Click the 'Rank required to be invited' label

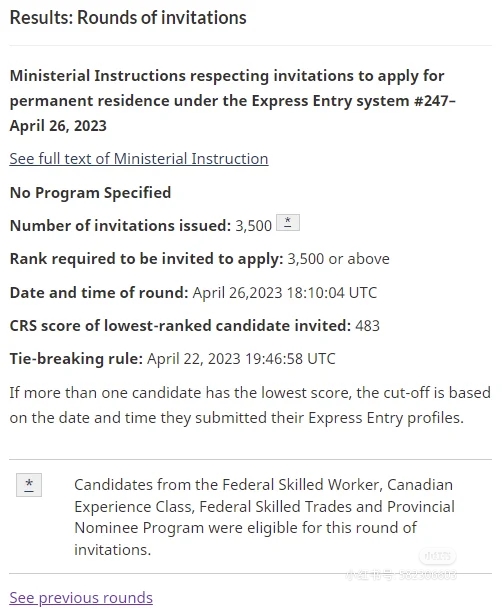(146, 259)
